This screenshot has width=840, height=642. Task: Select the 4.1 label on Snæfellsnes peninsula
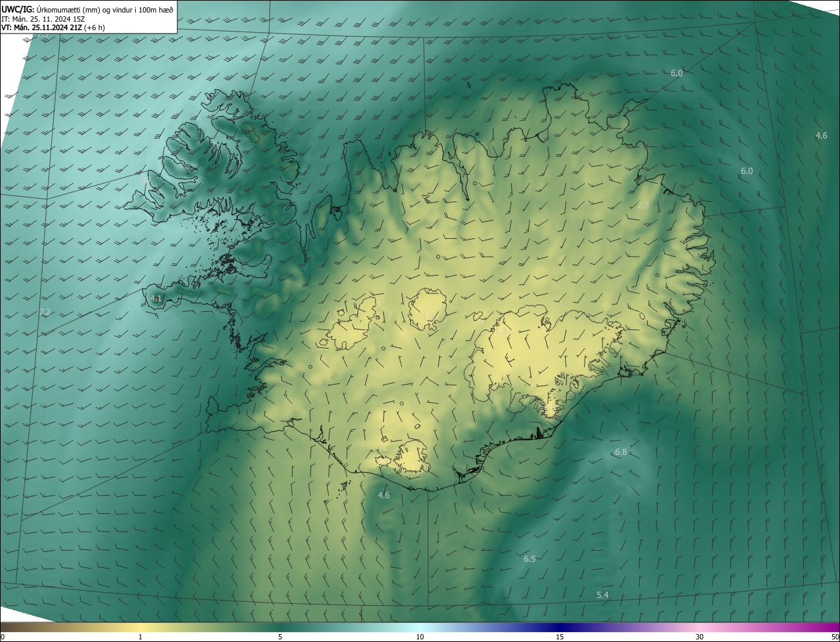tap(156, 298)
